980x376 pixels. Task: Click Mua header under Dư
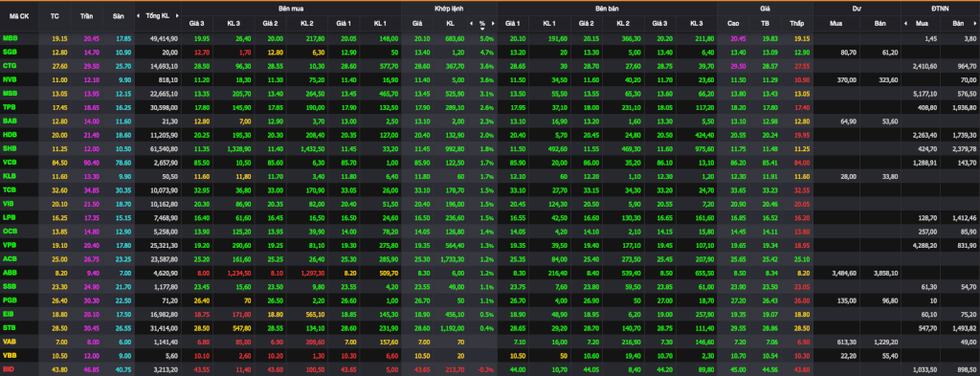click(835, 24)
